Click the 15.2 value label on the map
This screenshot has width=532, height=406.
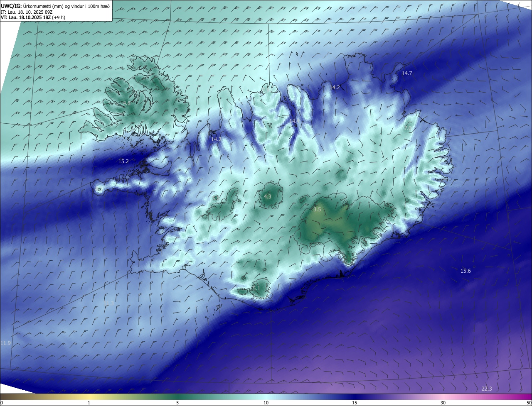click(123, 161)
